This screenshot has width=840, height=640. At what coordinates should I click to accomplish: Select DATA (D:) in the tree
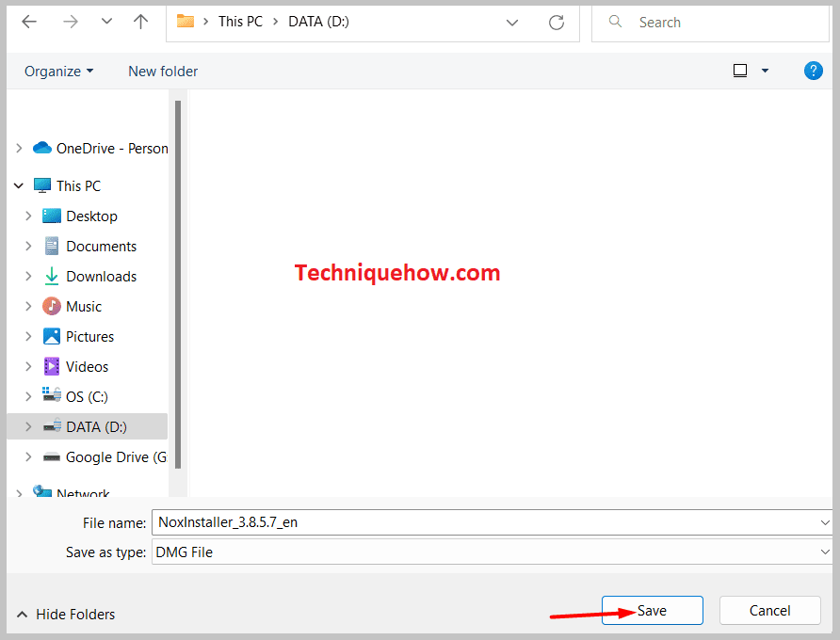tap(96, 427)
